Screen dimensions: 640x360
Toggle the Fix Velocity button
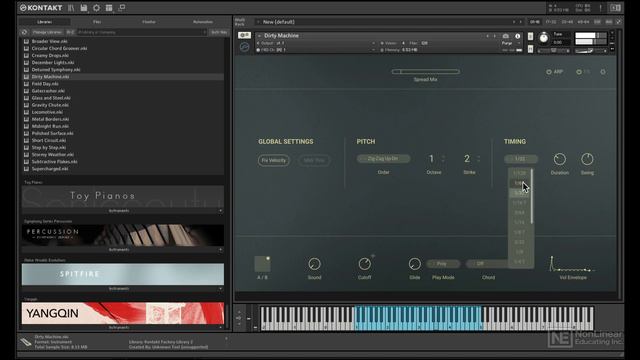point(273,160)
